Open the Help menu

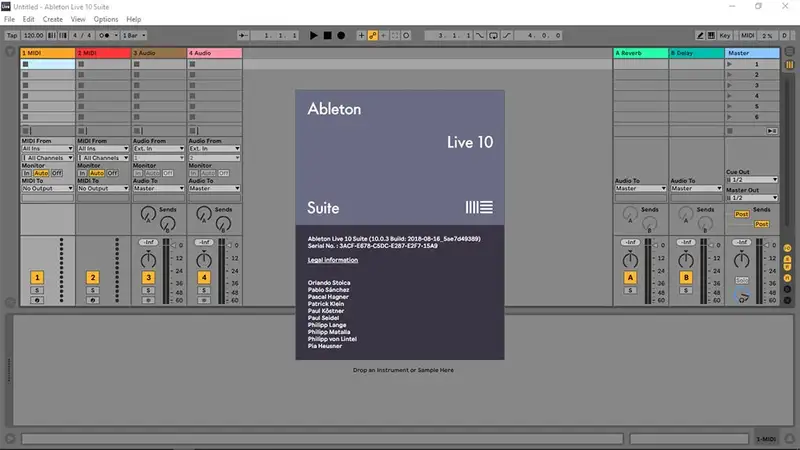pyautogui.click(x=134, y=19)
